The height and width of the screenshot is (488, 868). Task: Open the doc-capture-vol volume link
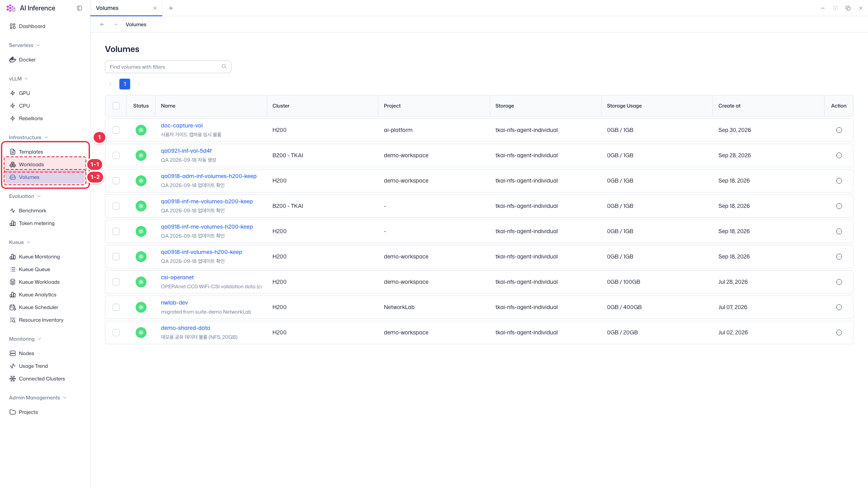(x=182, y=126)
